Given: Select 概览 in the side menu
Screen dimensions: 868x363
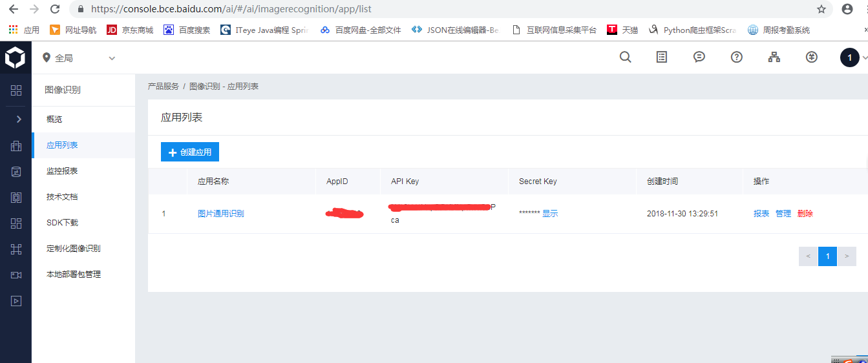Looking at the screenshot, I should [x=83, y=119].
